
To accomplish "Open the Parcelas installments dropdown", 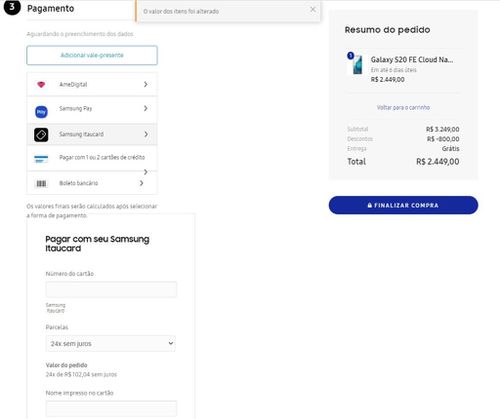I will (x=111, y=343).
